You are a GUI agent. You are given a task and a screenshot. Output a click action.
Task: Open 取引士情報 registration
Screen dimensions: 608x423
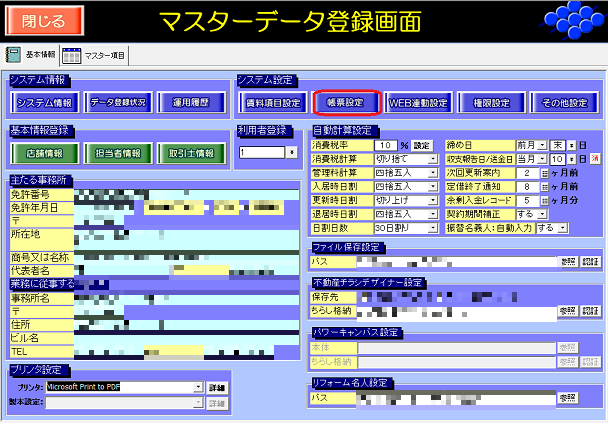click(x=190, y=153)
